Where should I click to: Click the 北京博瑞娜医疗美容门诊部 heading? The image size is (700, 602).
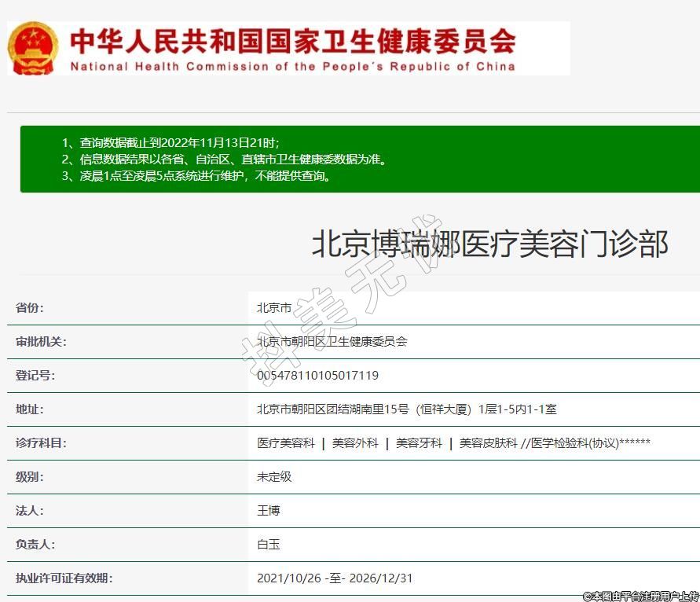489,244
